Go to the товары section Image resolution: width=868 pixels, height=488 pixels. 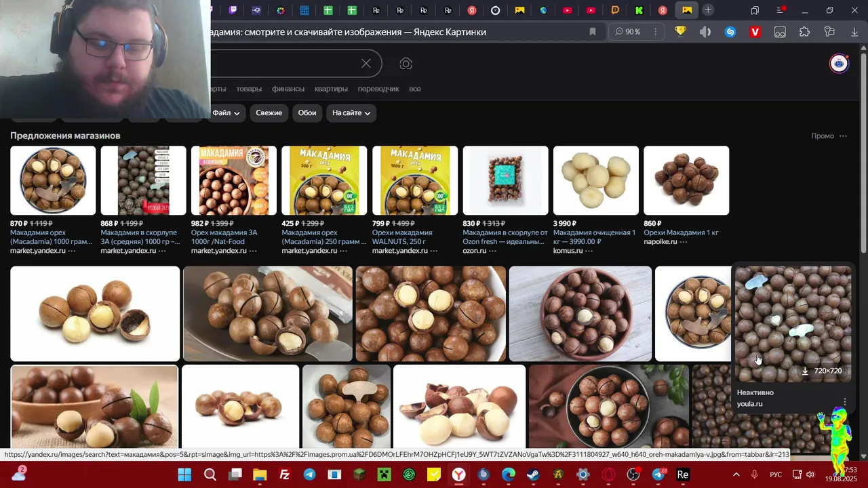tap(249, 89)
